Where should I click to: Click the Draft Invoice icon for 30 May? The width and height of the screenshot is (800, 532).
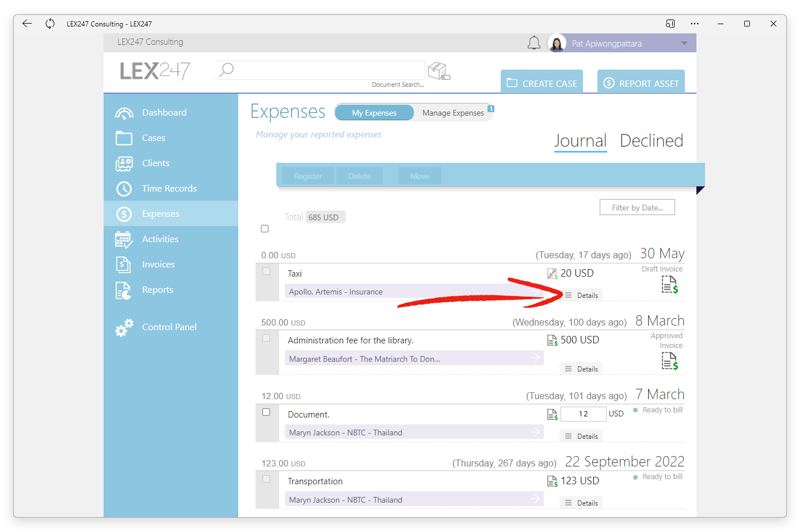pyautogui.click(x=669, y=284)
